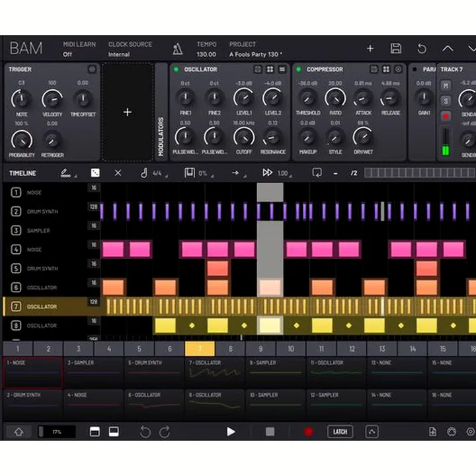476x476 pixels.
Task: Undo the last action in bottom bar
Action: [x=145, y=432]
